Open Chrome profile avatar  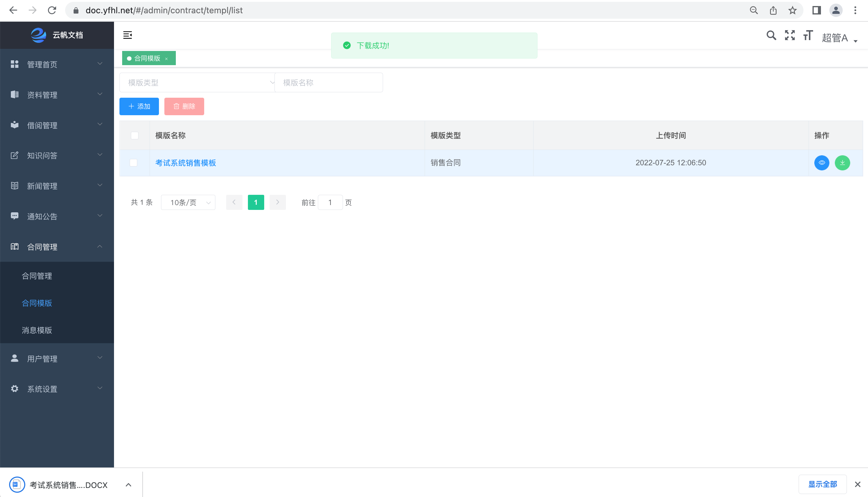(x=836, y=10)
